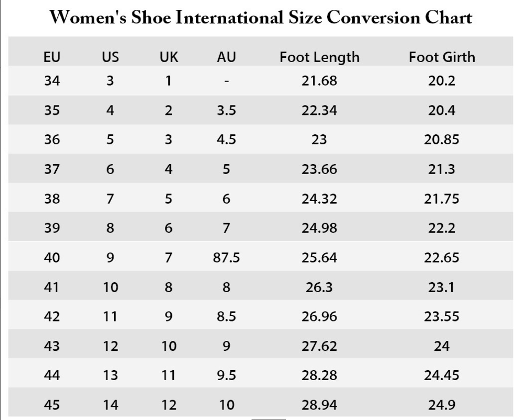Screen dimensions: 521x420
Task: Click the foot girth value 20.85
Action: click(442, 140)
